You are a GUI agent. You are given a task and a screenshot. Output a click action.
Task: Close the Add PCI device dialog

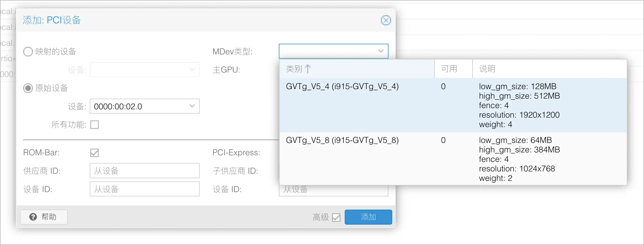point(386,20)
